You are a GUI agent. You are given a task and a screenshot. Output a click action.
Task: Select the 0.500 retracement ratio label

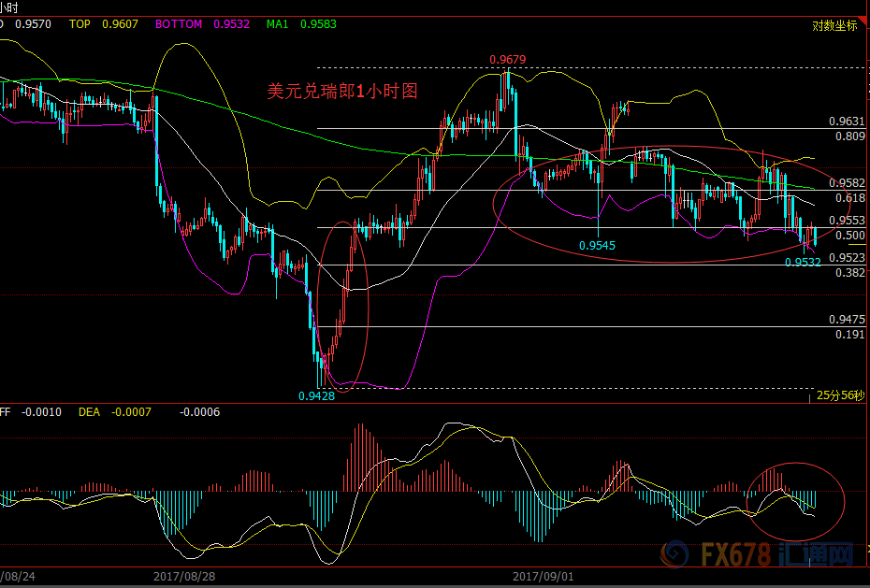click(x=850, y=236)
